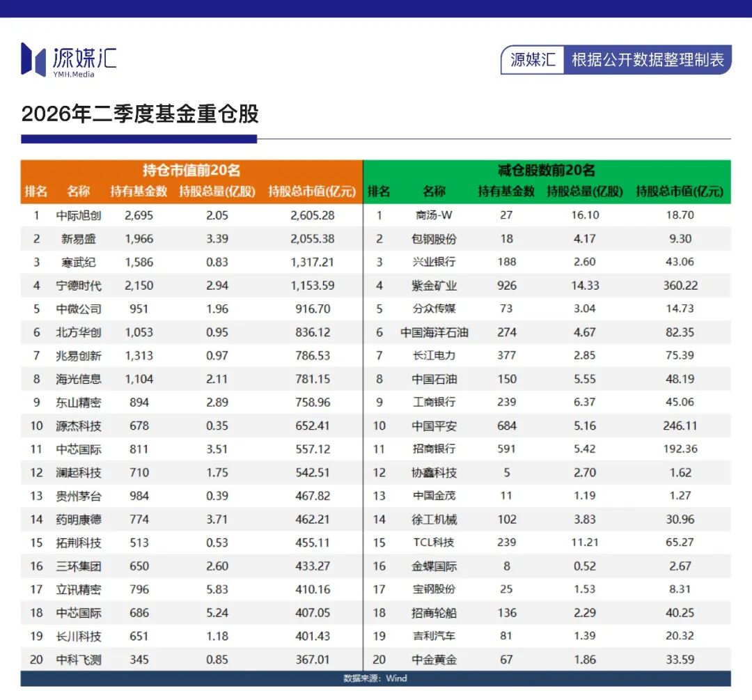752x700 pixels.
Task: Select the stock name 拓荆科技
Action: click(x=79, y=543)
